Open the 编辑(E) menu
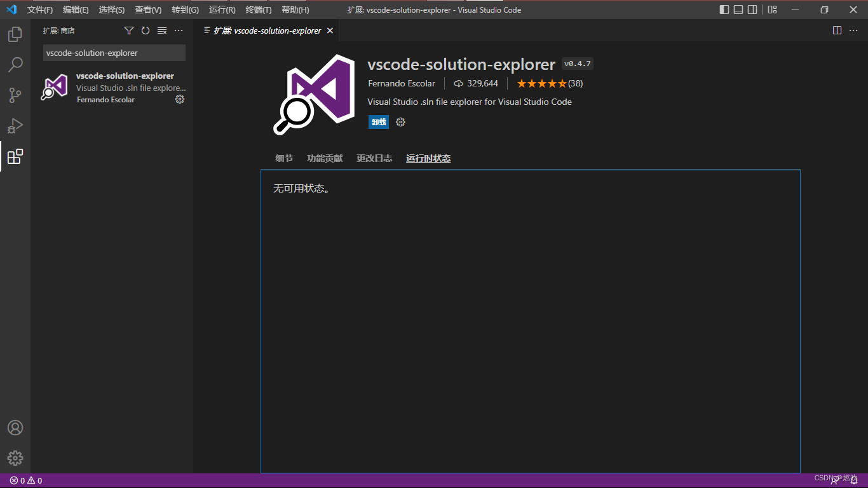 pyautogui.click(x=76, y=10)
